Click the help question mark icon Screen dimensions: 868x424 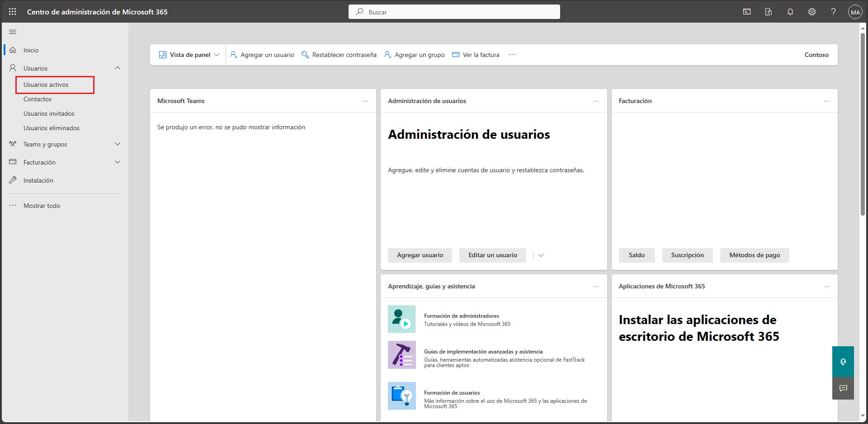click(x=833, y=12)
